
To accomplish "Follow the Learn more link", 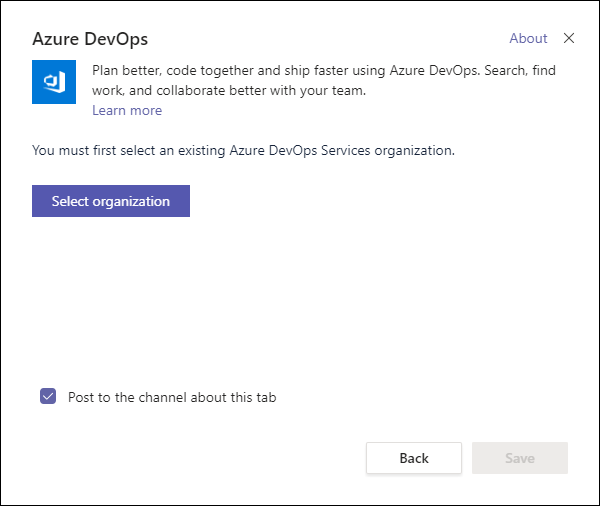I will (x=127, y=110).
